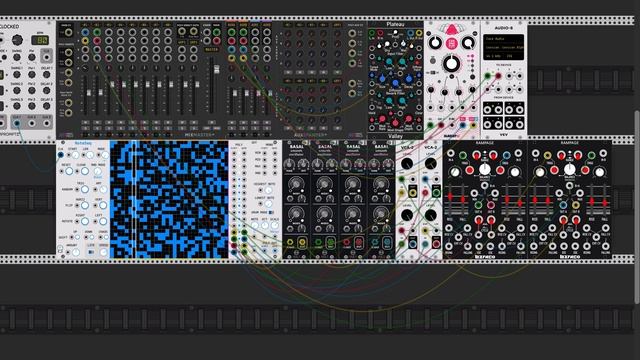640x360 pixels.
Task: Click the NoteSeq RANDOM TRIG button
Action: (x=84, y=189)
